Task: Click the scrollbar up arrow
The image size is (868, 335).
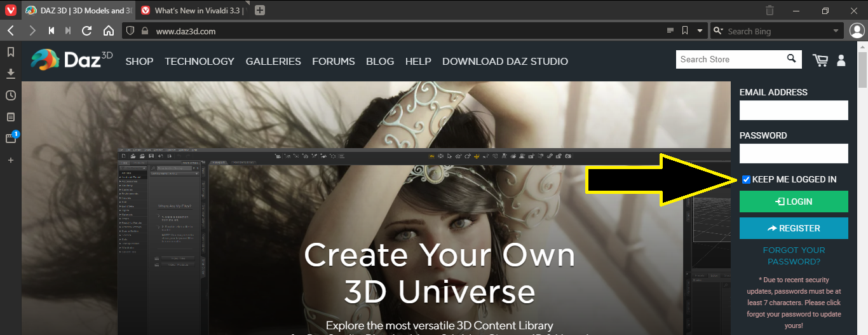Action: click(x=863, y=46)
